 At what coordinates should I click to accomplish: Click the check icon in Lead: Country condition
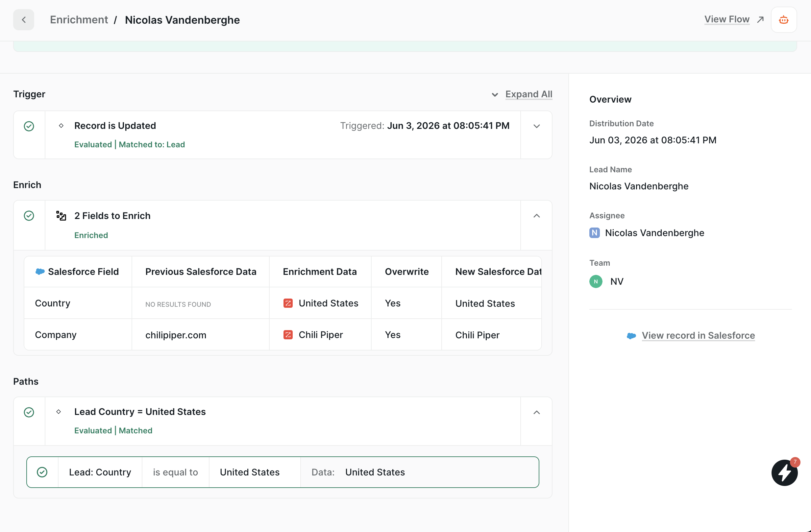(x=42, y=472)
